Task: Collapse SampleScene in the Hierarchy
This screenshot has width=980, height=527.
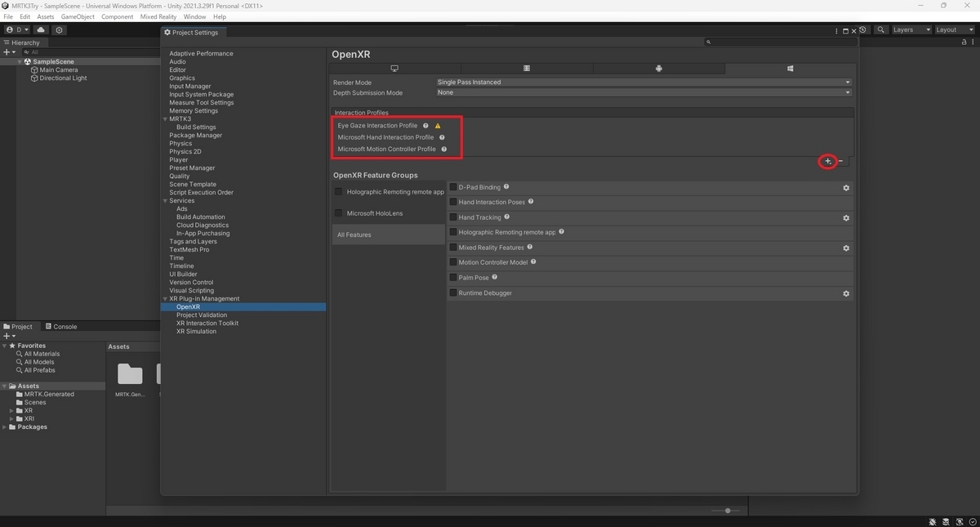Action: point(20,61)
